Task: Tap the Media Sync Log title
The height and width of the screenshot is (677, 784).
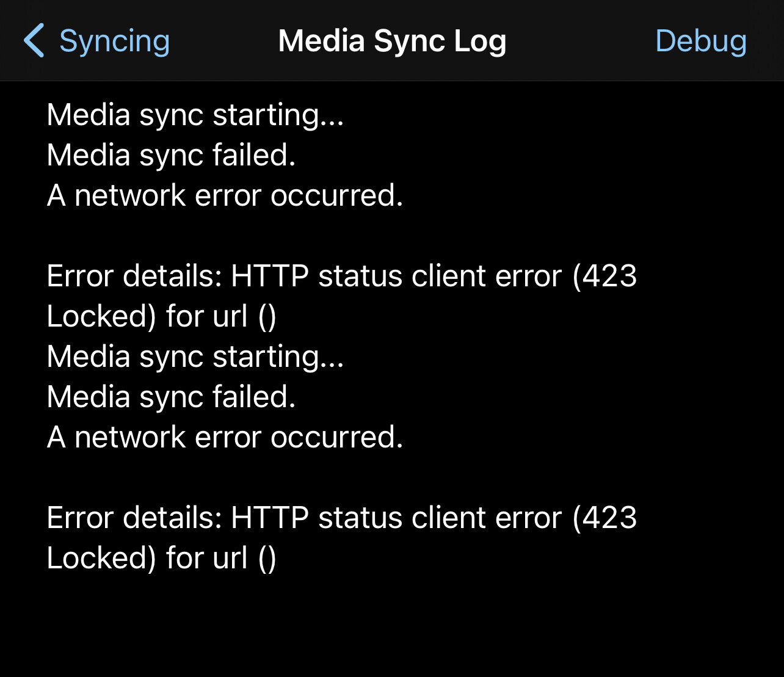Action: click(x=392, y=42)
